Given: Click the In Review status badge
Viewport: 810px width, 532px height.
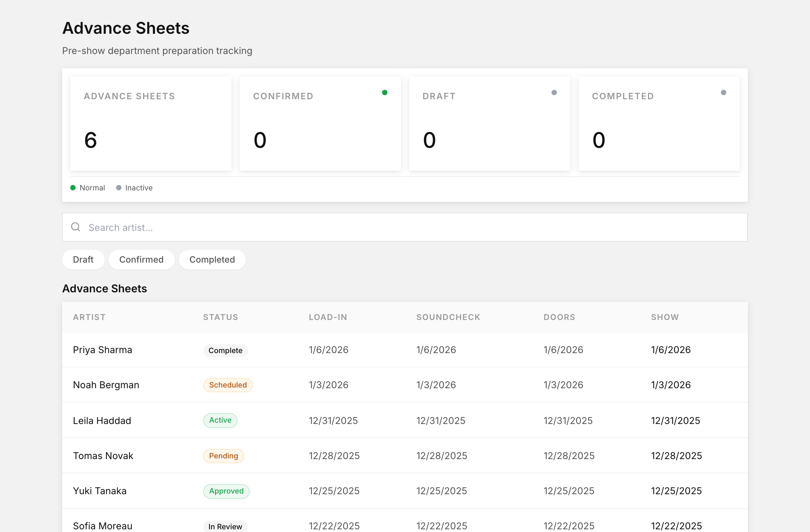Looking at the screenshot, I should [225, 527].
